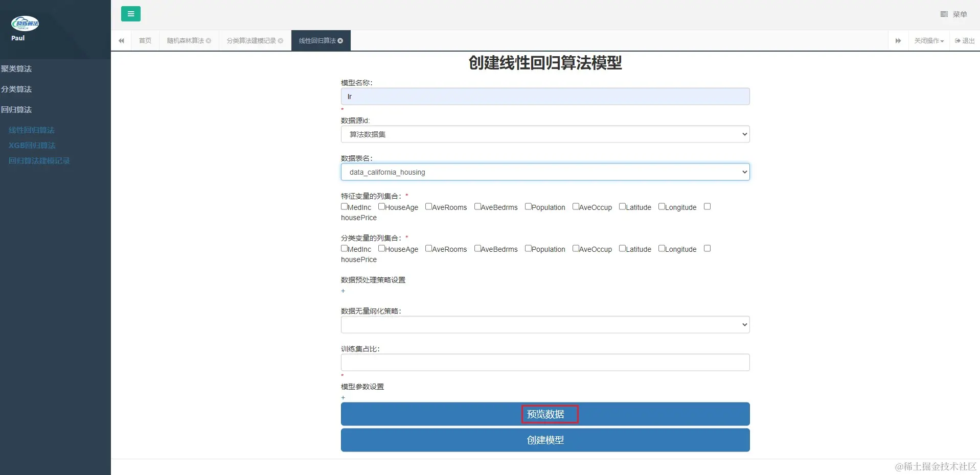
Task: Check Population under 分类变量的列集合
Action: click(x=528, y=249)
